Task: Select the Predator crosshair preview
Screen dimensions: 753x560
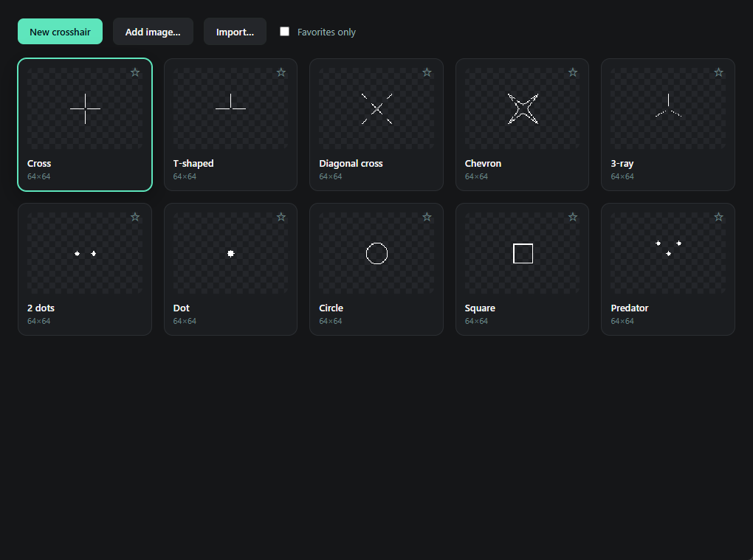Action: coord(668,253)
